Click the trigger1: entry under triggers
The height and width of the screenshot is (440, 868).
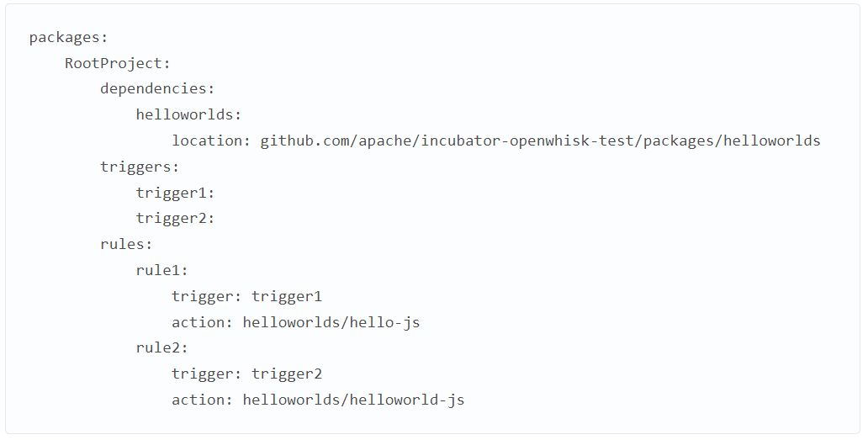tap(175, 193)
